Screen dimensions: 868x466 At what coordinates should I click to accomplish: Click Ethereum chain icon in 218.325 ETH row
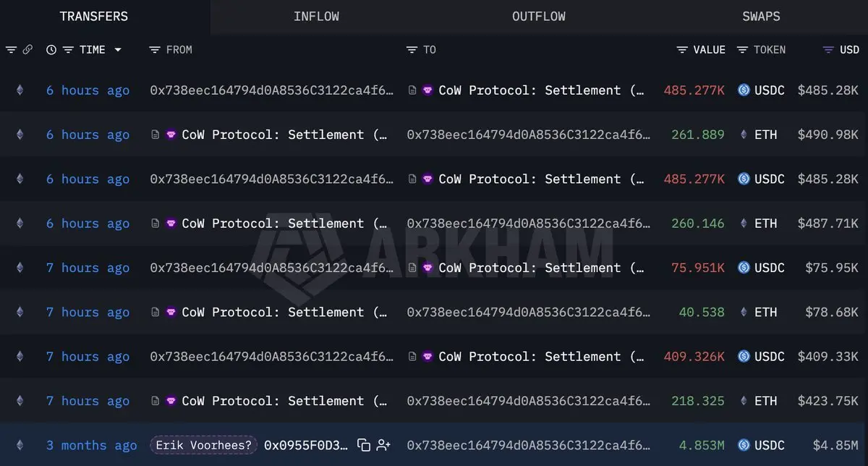click(x=20, y=401)
